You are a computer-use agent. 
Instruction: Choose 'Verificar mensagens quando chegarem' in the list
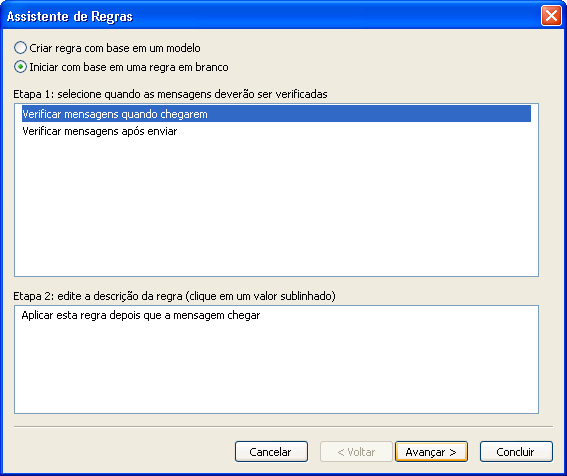(276, 114)
